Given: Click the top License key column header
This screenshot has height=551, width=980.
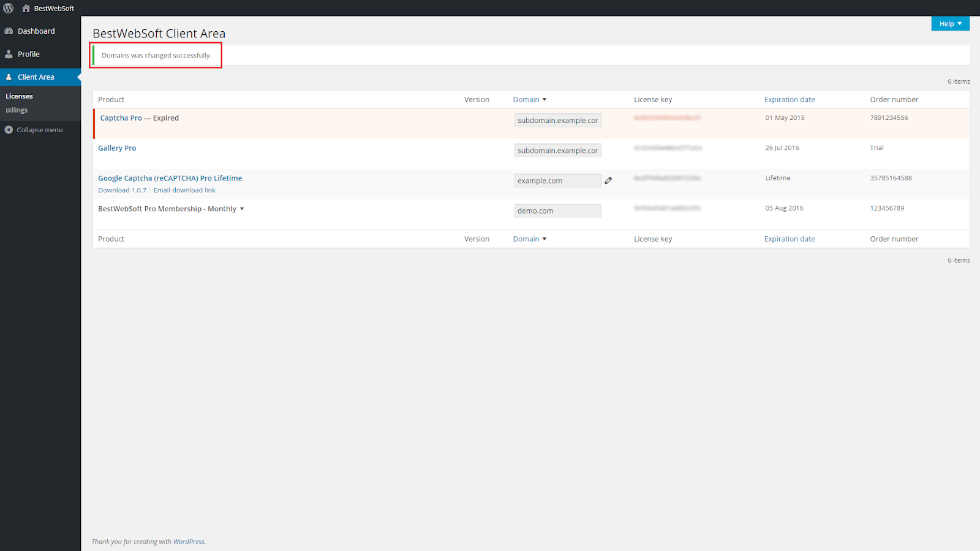Looking at the screenshot, I should point(653,99).
